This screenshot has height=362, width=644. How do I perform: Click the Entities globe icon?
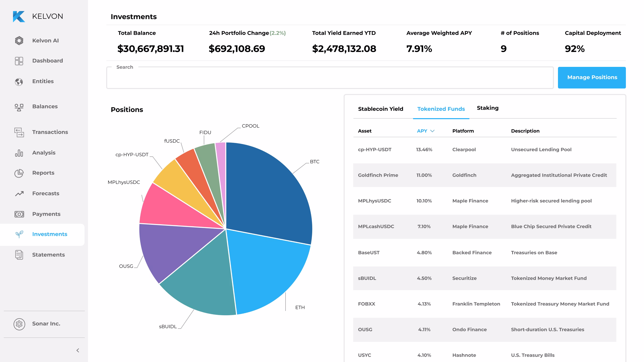pos(19,82)
